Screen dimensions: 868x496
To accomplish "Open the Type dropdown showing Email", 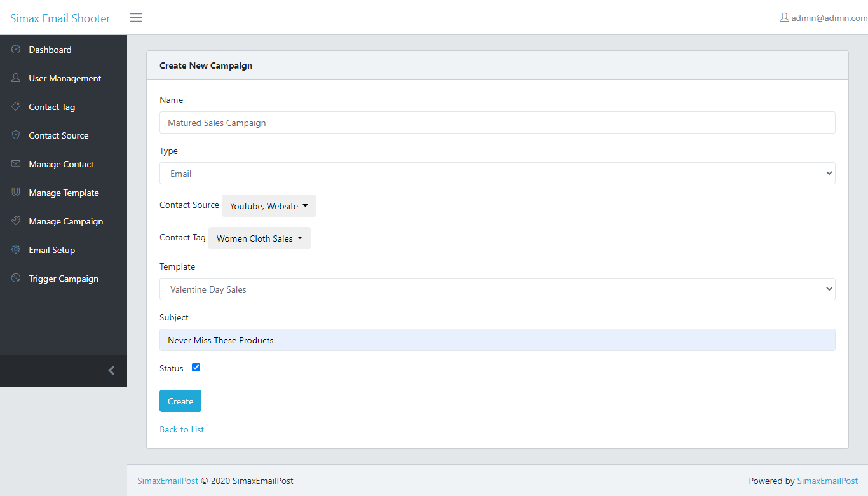I will click(497, 174).
